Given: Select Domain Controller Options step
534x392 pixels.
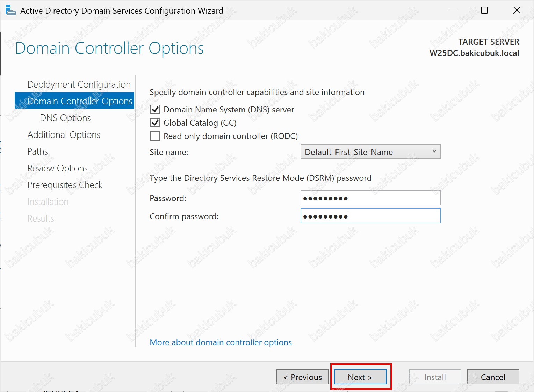Looking at the screenshot, I should pos(74,101).
